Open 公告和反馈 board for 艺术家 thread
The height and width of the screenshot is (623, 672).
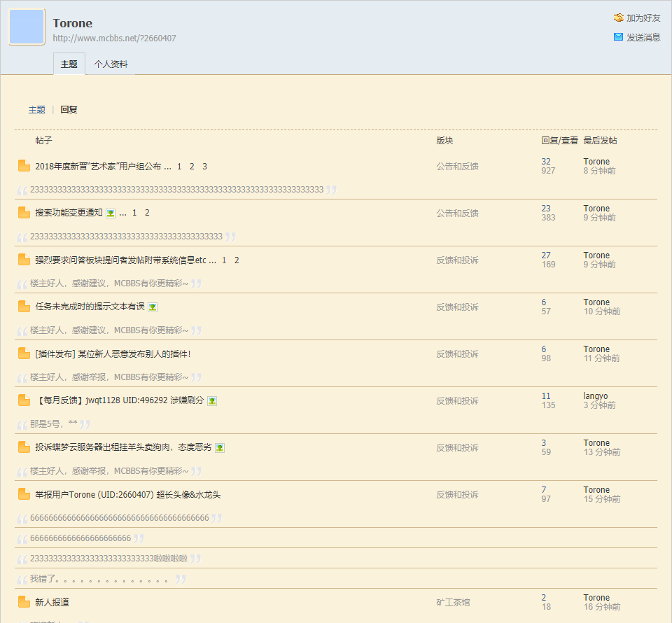(x=457, y=166)
